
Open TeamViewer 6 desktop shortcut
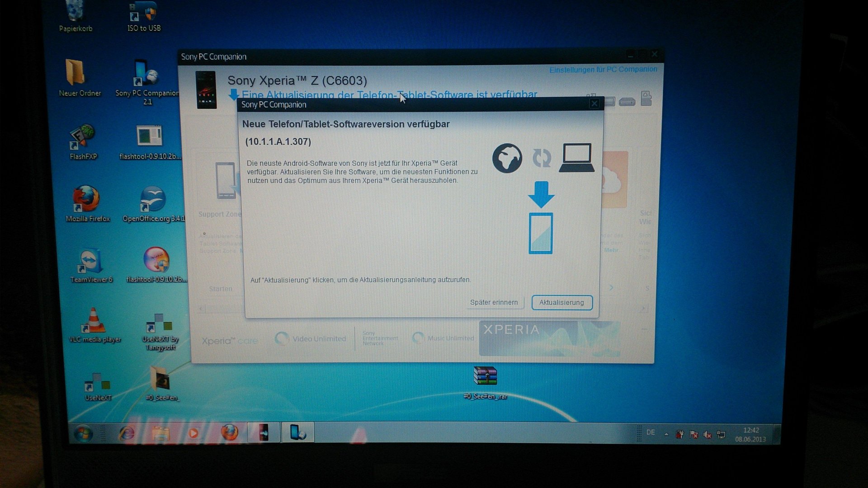(x=91, y=265)
